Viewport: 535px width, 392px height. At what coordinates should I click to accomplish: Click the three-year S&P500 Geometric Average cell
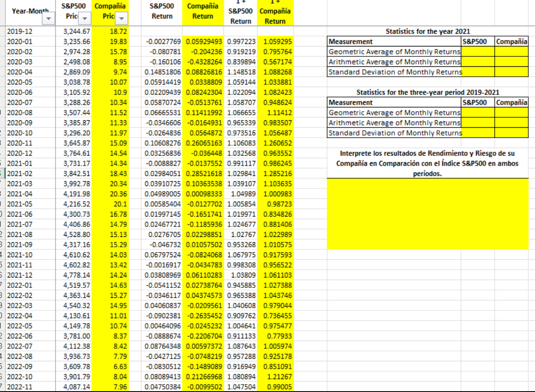pyautogui.click(x=478, y=112)
